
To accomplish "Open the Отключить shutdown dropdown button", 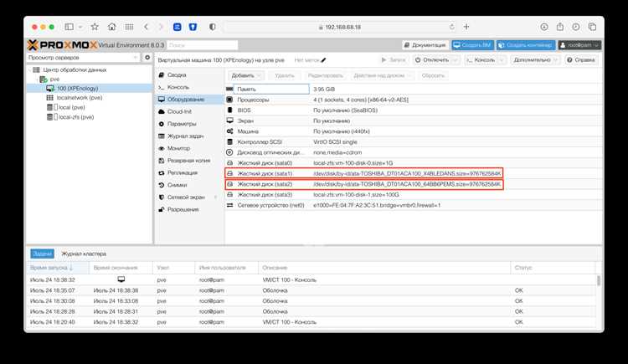I will pos(436,60).
